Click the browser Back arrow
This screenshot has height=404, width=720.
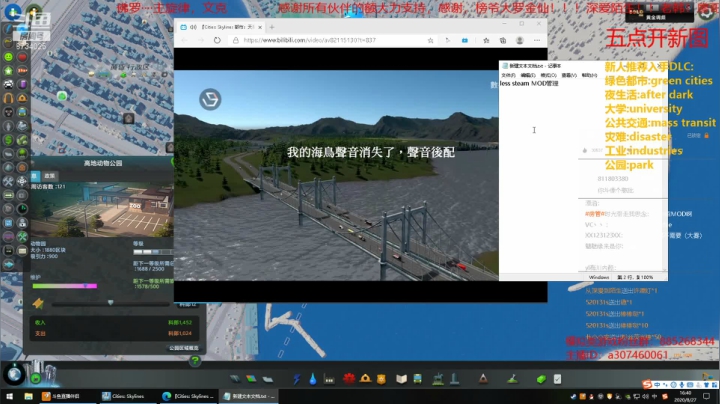click(184, 40)
